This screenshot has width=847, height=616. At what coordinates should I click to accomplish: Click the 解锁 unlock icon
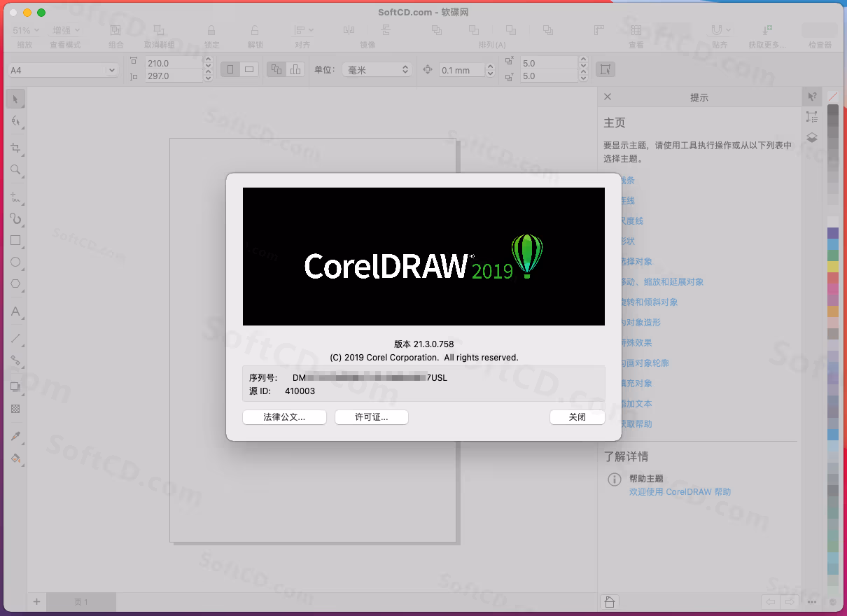point(255,30)
